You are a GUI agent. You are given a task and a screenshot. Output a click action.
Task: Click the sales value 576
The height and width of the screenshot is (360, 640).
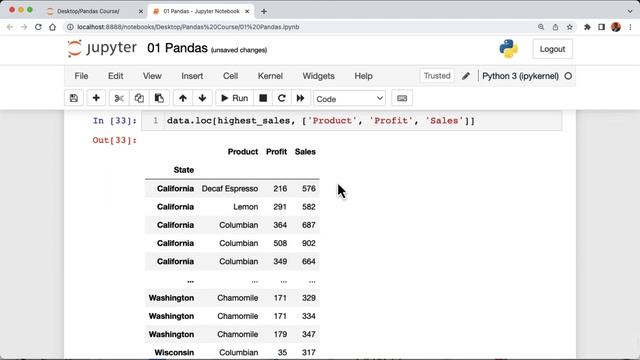(x=309, y=189)
